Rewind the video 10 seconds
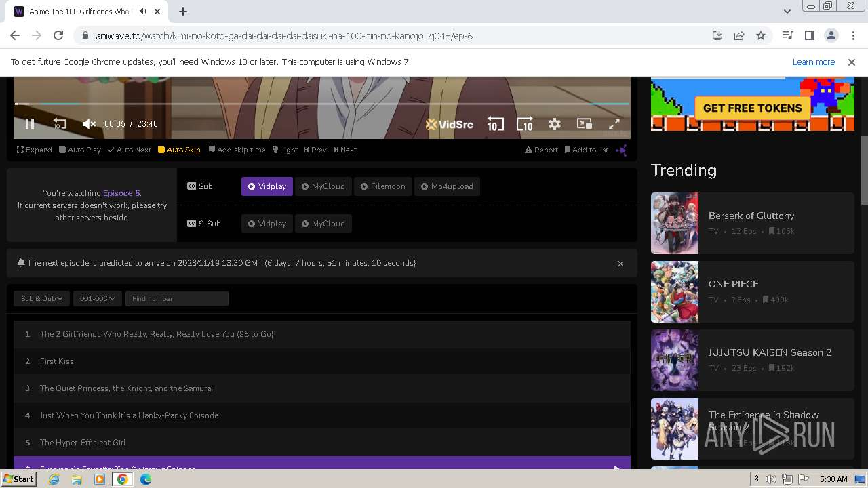Image resolution: width=868 pixels, height=488 pixels. [x=60, y=124]
